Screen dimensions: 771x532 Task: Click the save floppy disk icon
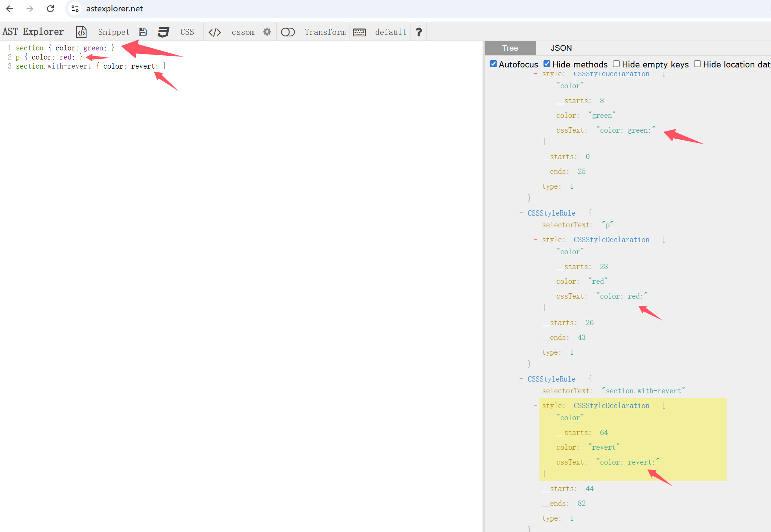143,32
